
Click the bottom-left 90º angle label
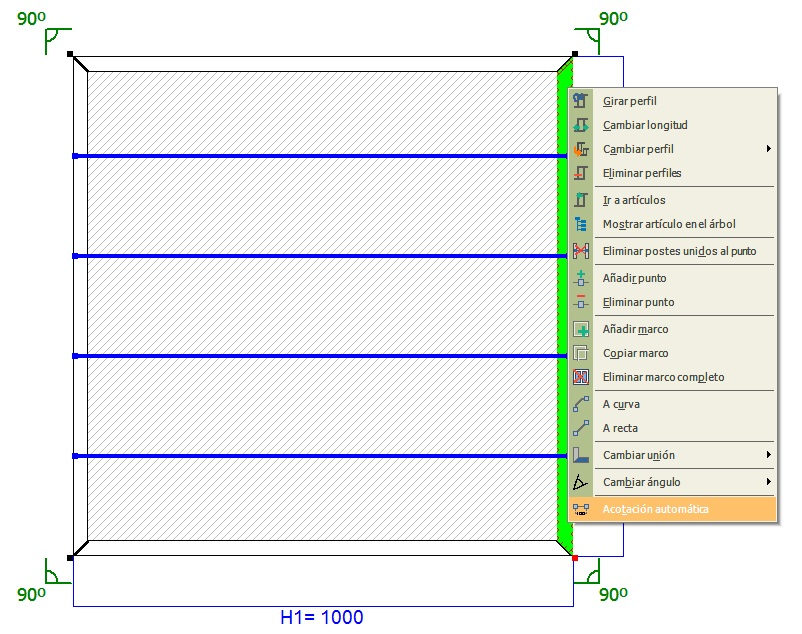click(31, 595)
